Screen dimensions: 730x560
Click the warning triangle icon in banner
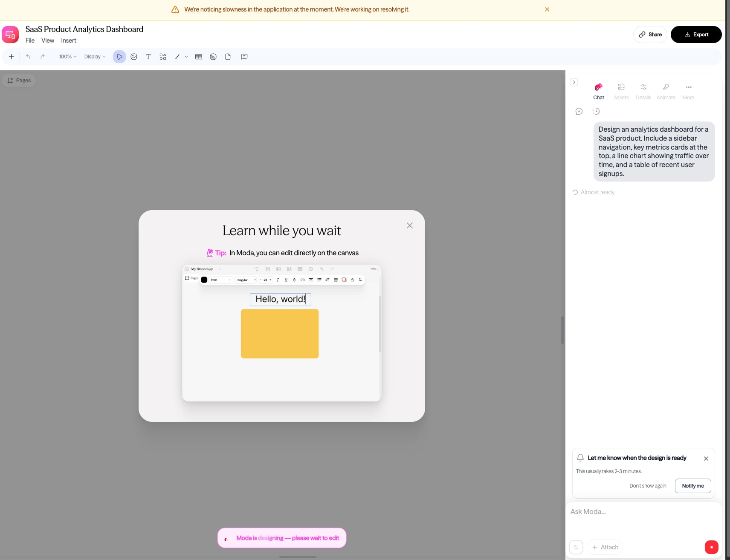175,9
